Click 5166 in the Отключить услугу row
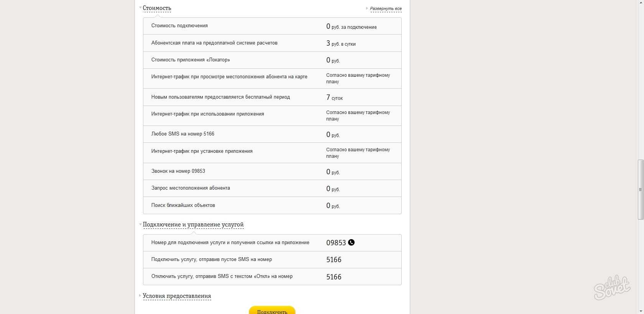 (x=333, y=277)
